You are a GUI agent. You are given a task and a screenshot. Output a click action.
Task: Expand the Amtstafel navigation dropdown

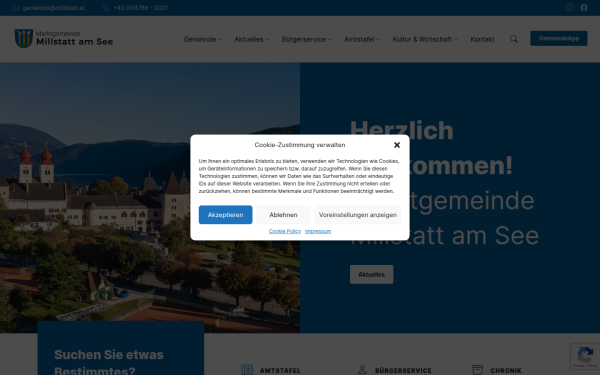point(362,39)
